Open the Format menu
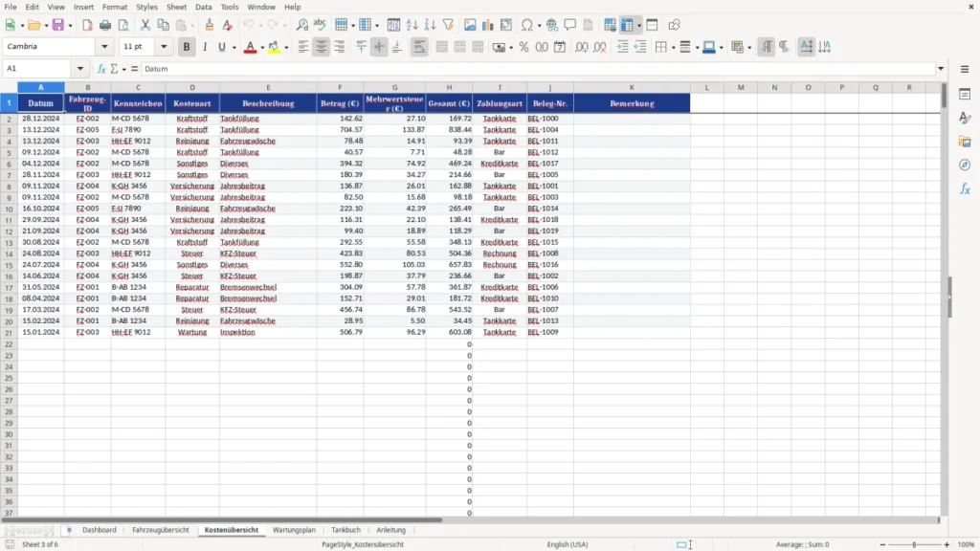This screenshot has width=980, height=551. click(x=115, y=7)
